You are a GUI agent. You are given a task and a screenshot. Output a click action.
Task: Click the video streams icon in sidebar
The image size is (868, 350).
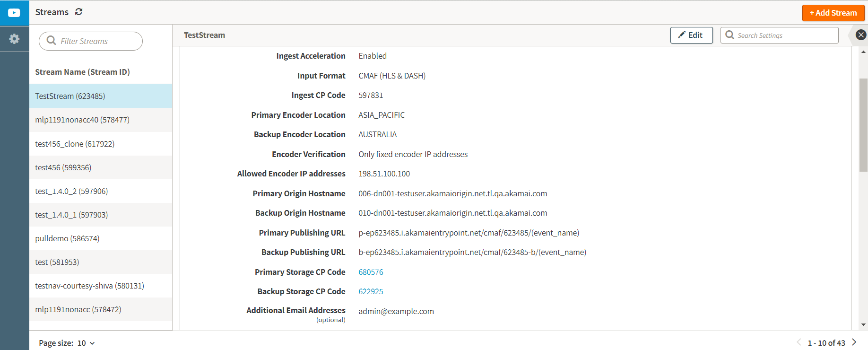pyautogui.click(x=14, y=13)
